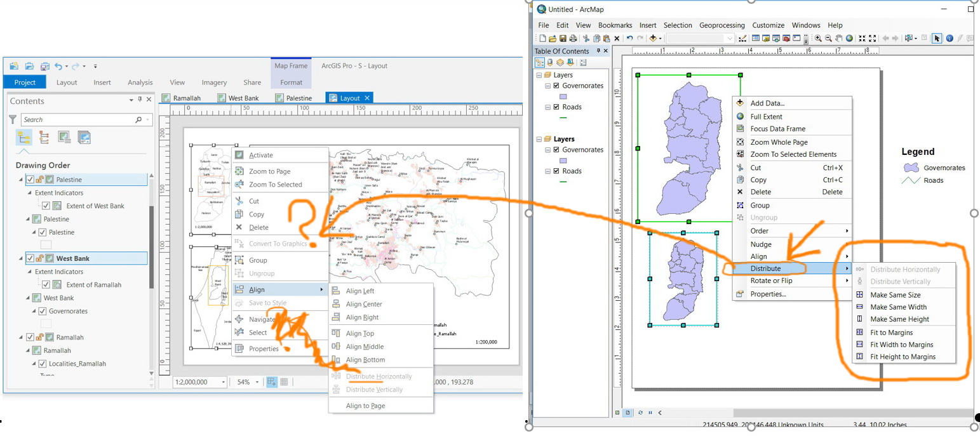Click Open Project icon in ArcGIS Pro
980x436 pixels.
click(29, 66)
